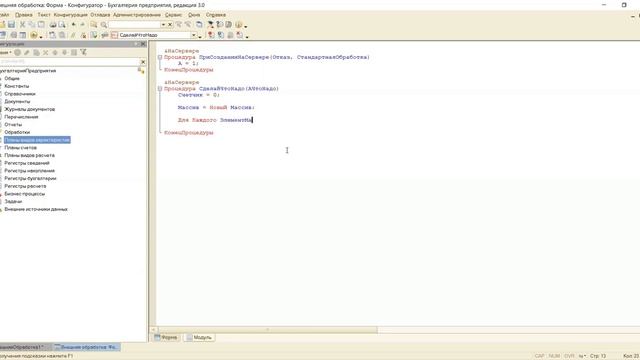Select the Обработки tree node
Viewport: 640px width, 360px height.
click(17, 132)
